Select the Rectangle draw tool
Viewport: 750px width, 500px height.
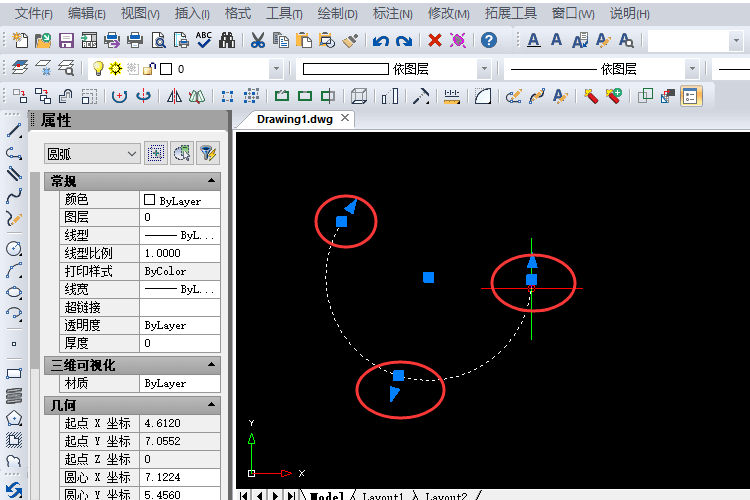(x=14, y=374)
